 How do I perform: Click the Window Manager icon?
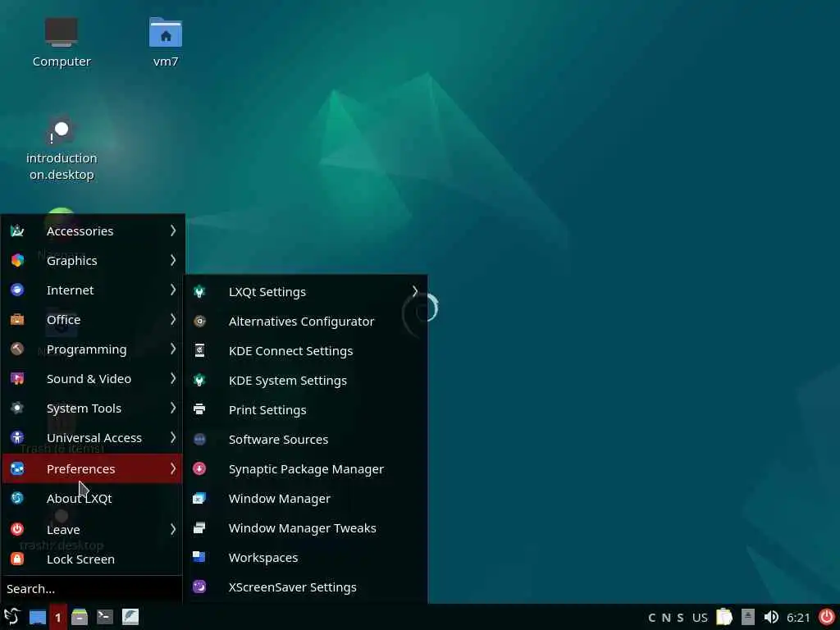[x=199, y=498]
